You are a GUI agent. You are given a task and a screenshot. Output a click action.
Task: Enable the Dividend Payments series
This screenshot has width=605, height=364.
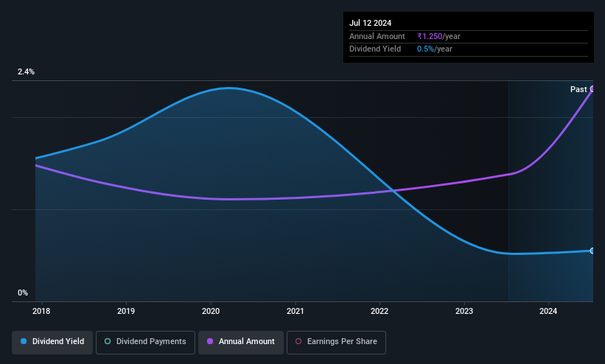[145, 342]
